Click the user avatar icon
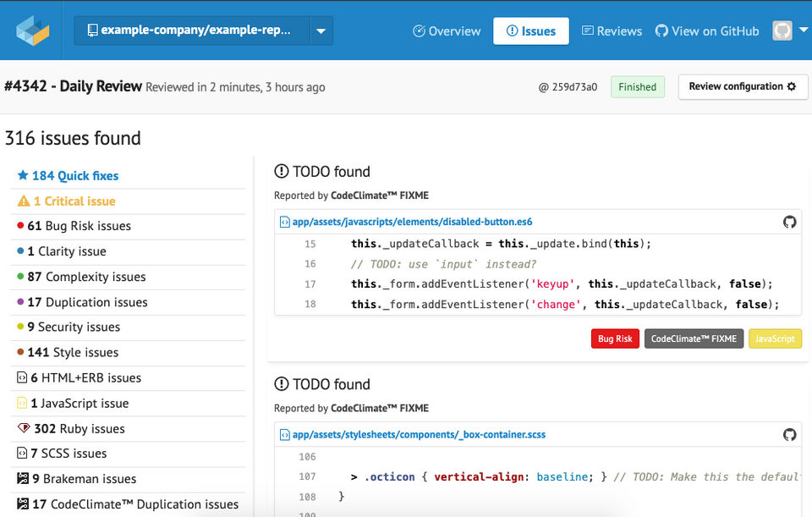812x517 pixels. (x=782, y=30)
